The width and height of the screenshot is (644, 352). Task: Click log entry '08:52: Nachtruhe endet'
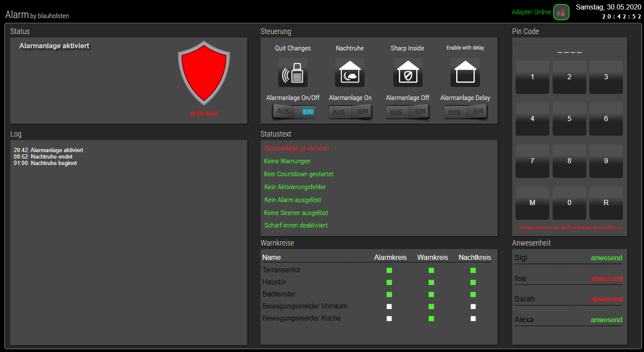[x=43, y=157]
